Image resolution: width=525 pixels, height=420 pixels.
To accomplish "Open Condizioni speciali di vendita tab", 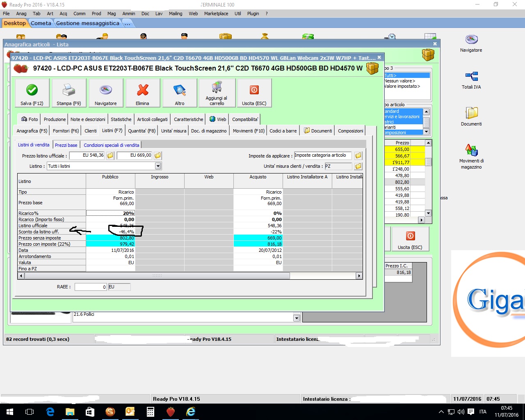I will click(112, 145).
